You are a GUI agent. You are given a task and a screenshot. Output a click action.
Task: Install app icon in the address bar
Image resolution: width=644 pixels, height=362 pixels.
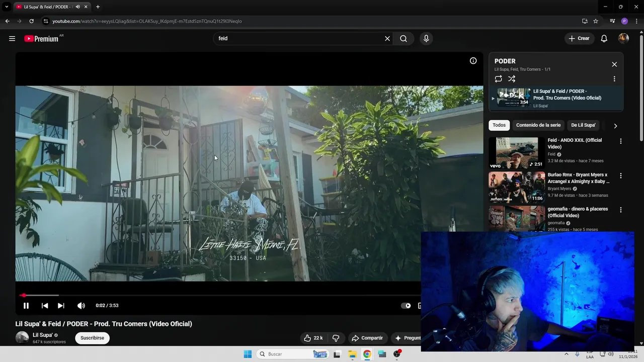pos(585,21)
